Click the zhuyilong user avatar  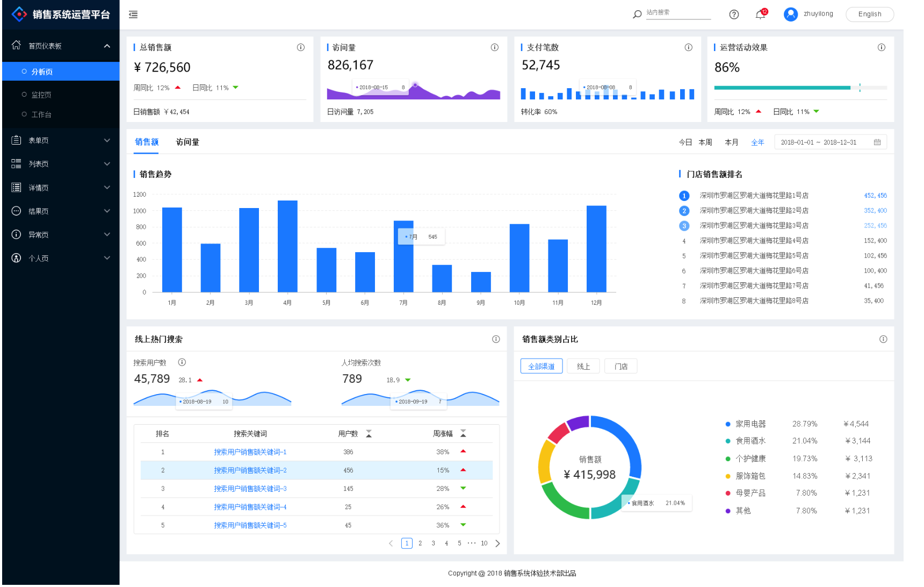[790, 14]
